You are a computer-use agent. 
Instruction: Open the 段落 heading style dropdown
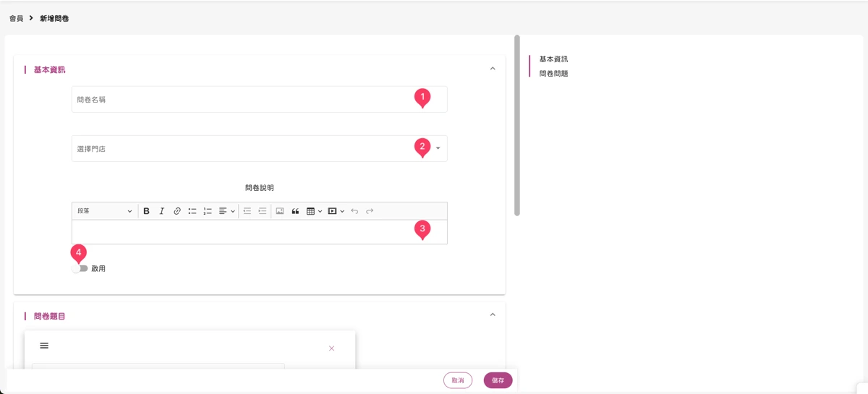(105, 211)
